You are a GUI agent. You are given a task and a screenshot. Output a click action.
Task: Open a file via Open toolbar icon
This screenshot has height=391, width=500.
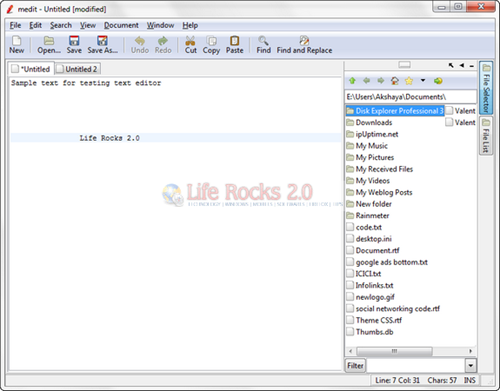coord(49,45)
